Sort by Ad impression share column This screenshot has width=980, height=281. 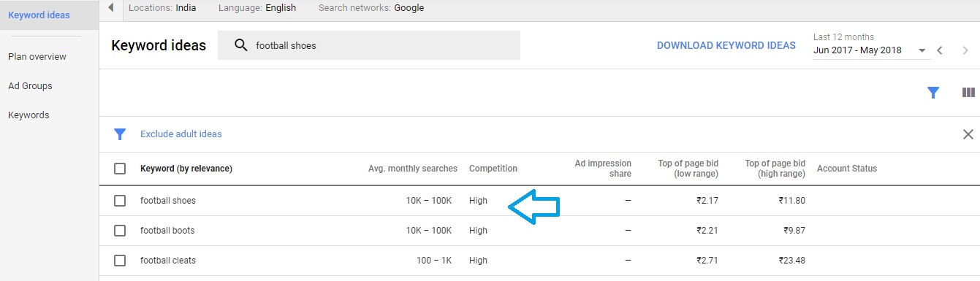pos(603,169)
